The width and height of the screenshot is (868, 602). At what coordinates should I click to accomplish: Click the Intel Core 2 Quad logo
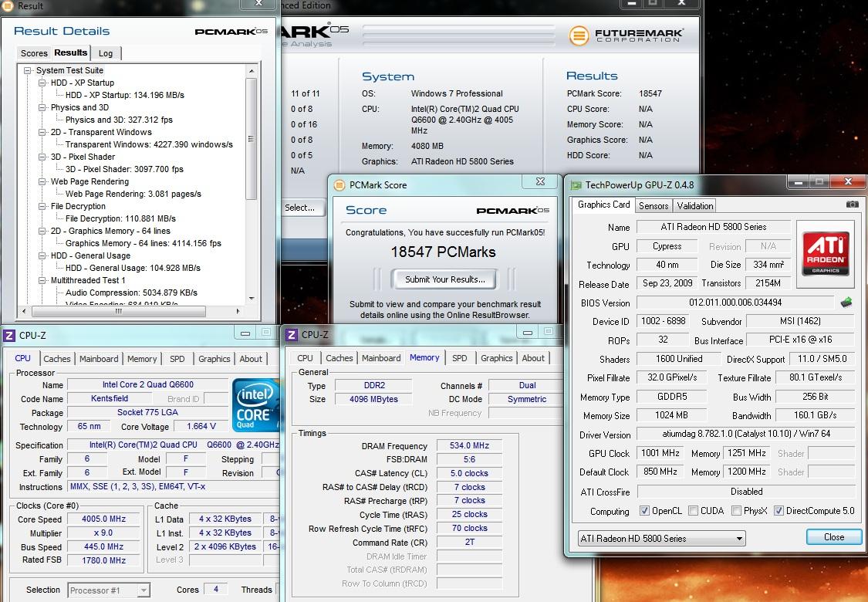[255, 405]
